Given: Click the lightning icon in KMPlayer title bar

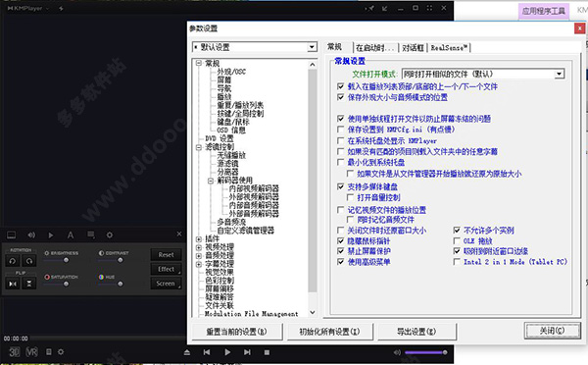Looking at the screenshot, I should point(61,8).
